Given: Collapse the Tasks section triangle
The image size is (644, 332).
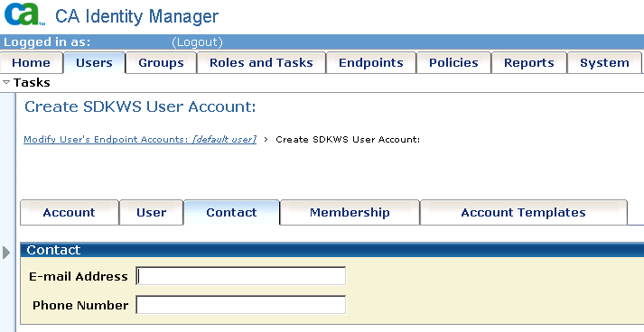Looking at the screenshot, I should pos(6,82).
